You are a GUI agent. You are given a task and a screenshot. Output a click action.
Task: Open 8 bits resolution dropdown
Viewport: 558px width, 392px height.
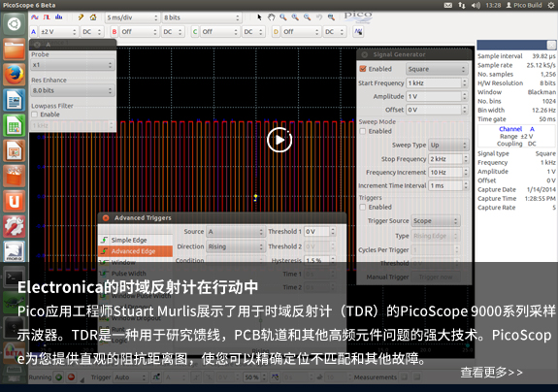202,17
